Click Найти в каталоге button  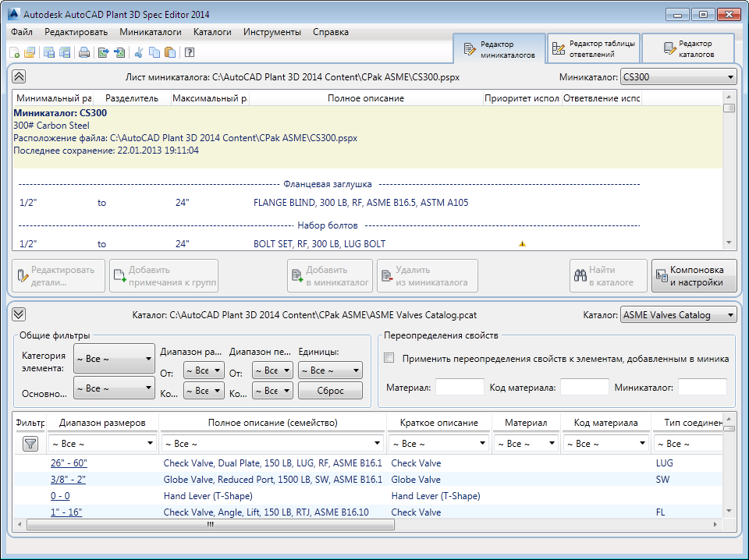(608, 276)
